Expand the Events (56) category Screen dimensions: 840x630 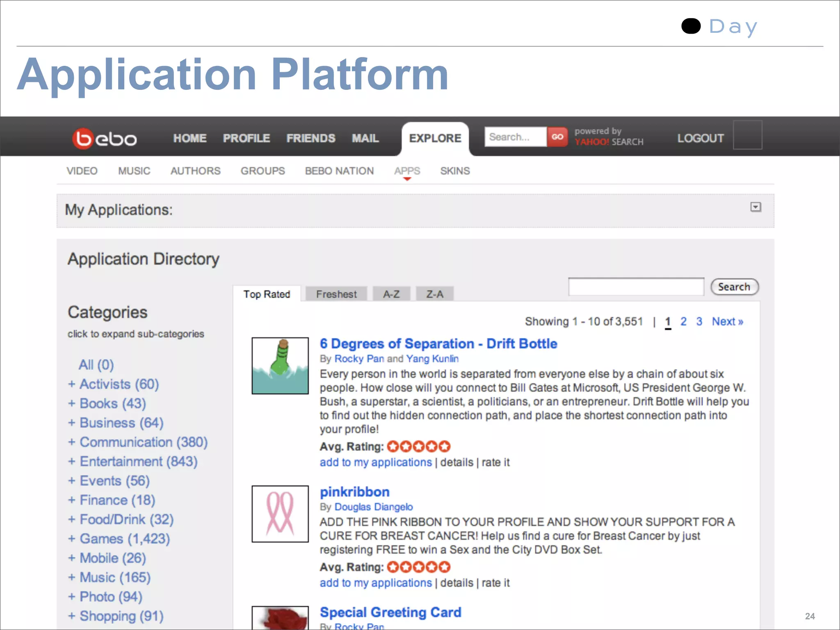pos(109,481)
